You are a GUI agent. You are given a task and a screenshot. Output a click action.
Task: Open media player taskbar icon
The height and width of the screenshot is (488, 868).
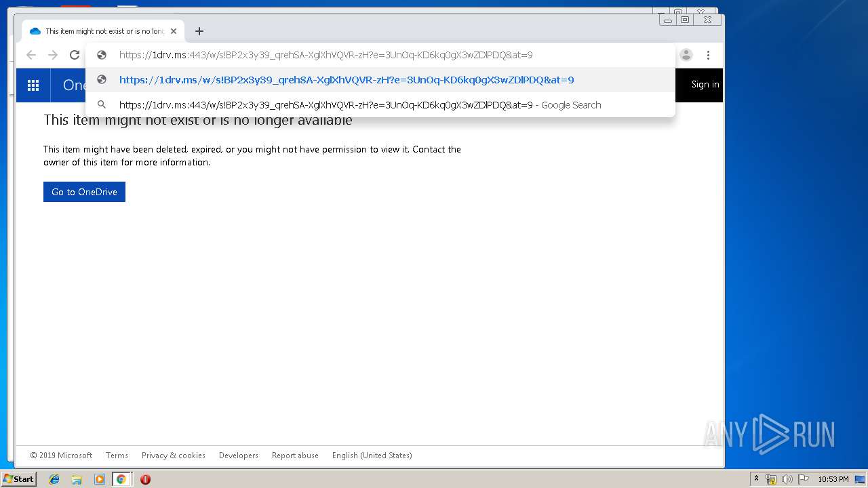pos(100,479)
